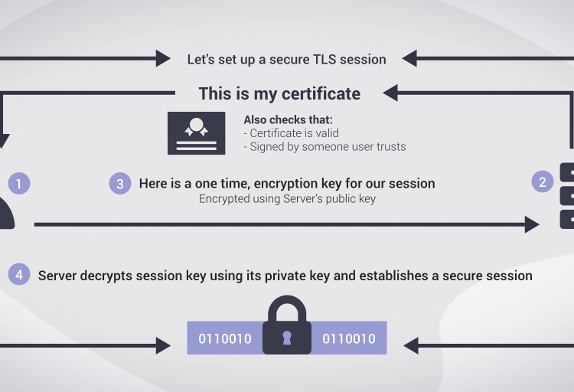Screen dimensions: 574x392
Task: Click the 'Server decrypts session key' sentence
Action: tap(285, 275)
